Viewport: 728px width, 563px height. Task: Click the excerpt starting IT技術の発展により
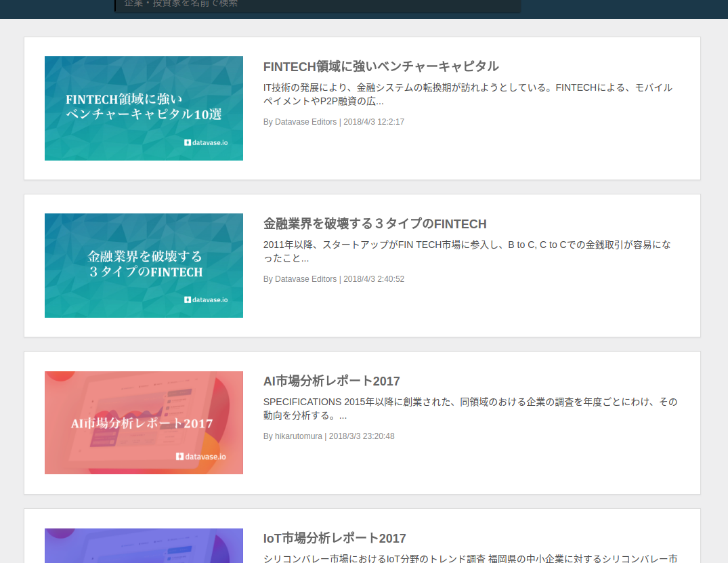point(467,94)
